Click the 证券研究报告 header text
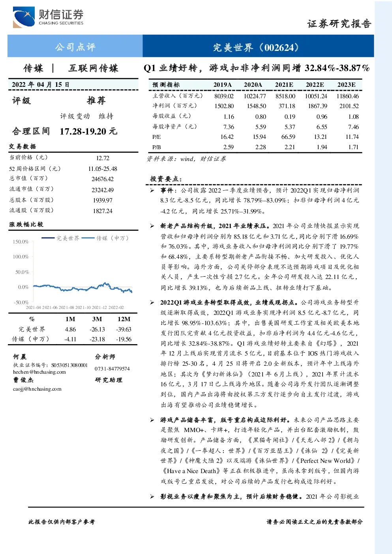392x554 pixels. 339,24
